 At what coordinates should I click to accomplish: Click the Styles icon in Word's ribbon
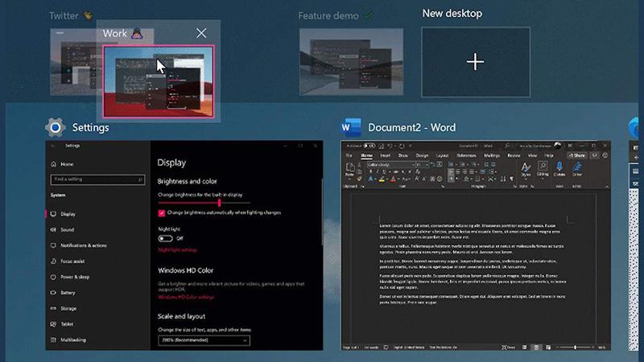tap(525, 168)
